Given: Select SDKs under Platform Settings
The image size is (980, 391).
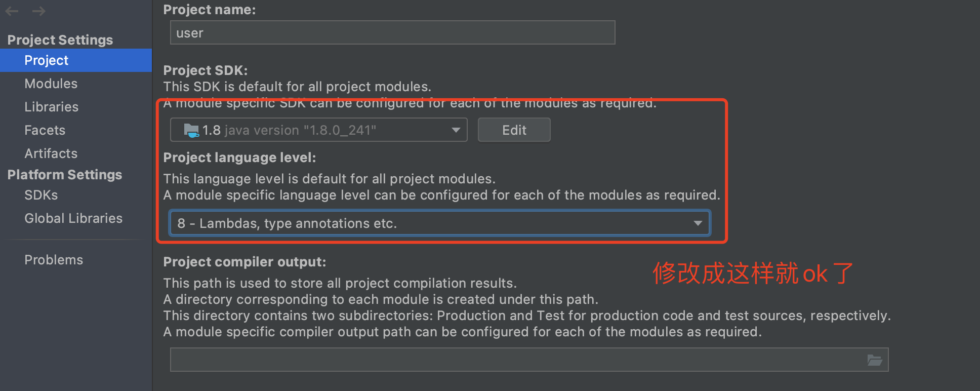Looking at the screenshot, I should (40, 194).
